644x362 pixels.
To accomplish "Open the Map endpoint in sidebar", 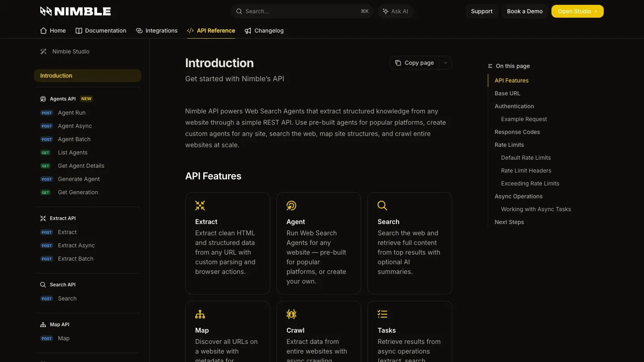I will point(87,338).
